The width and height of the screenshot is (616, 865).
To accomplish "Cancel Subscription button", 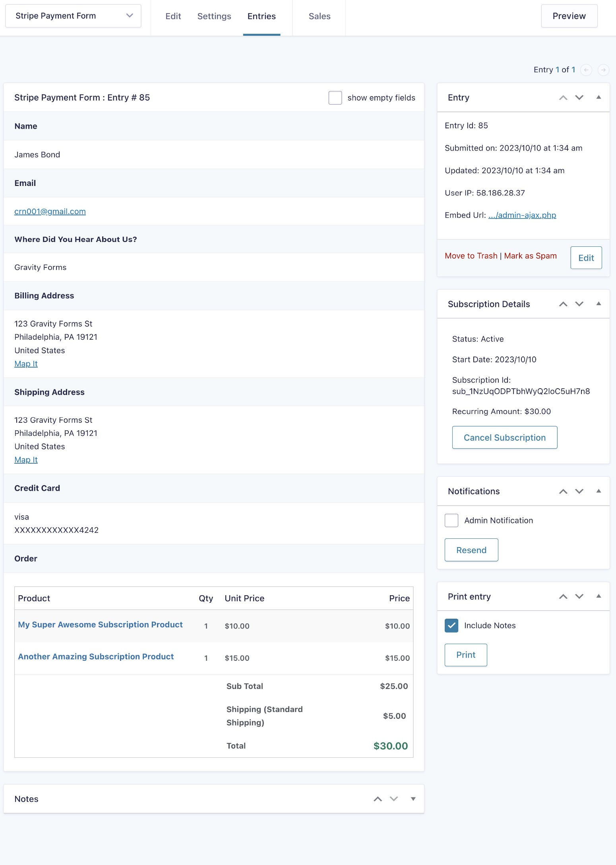I will [x=505, y=437].
